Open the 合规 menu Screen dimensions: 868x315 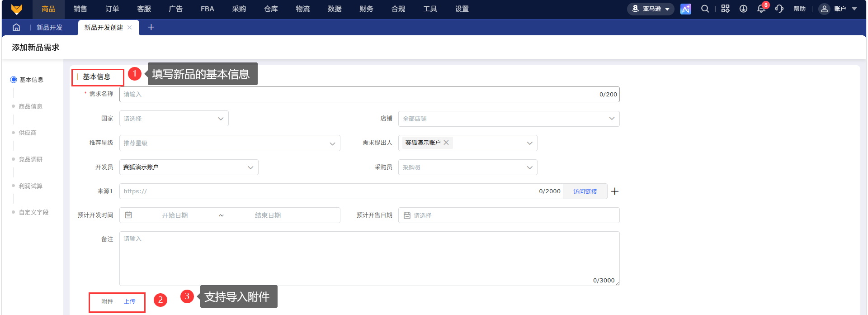tap(398, 9)
